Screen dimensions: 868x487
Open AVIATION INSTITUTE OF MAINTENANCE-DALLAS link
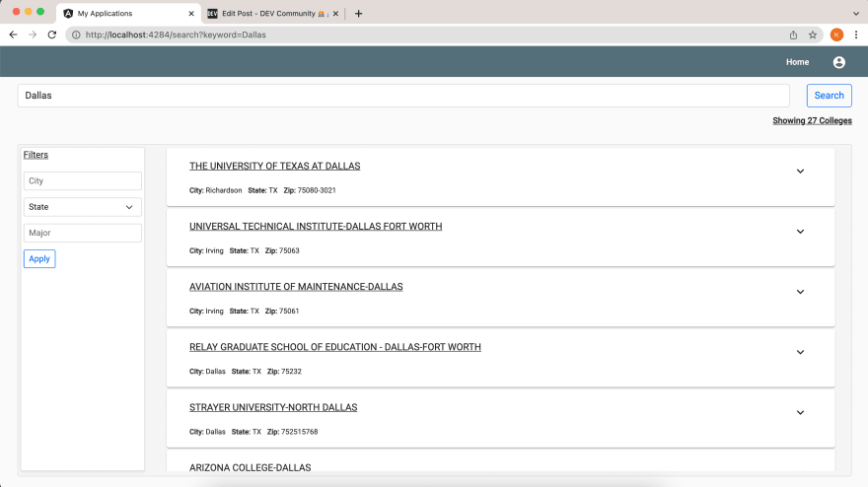(x=296, y=287)
